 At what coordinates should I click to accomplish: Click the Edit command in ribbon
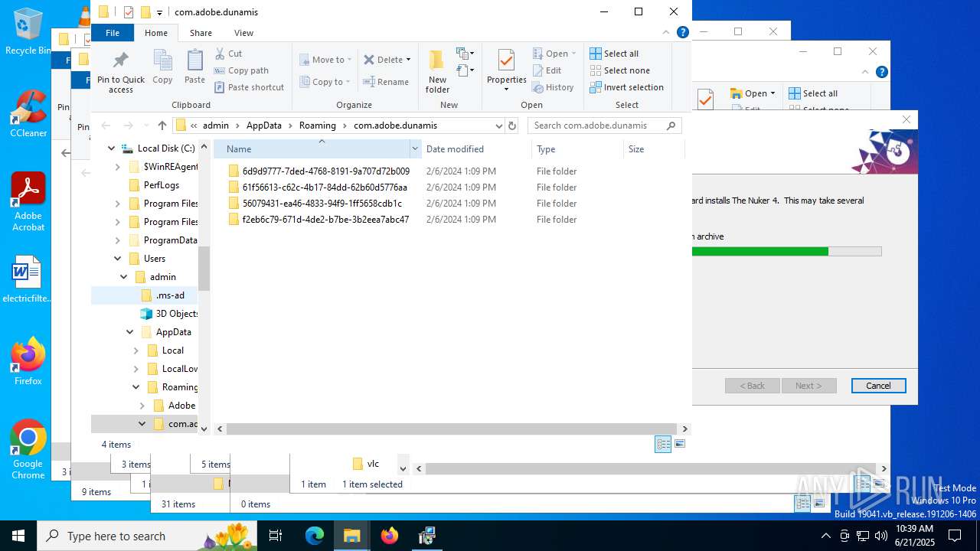(547, 70)
